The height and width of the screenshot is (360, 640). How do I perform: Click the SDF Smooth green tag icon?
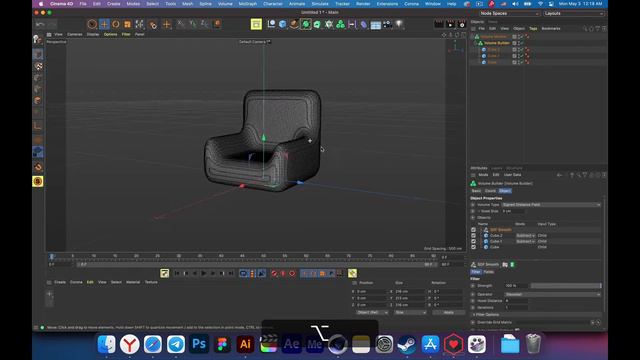[x=512, y=264]
